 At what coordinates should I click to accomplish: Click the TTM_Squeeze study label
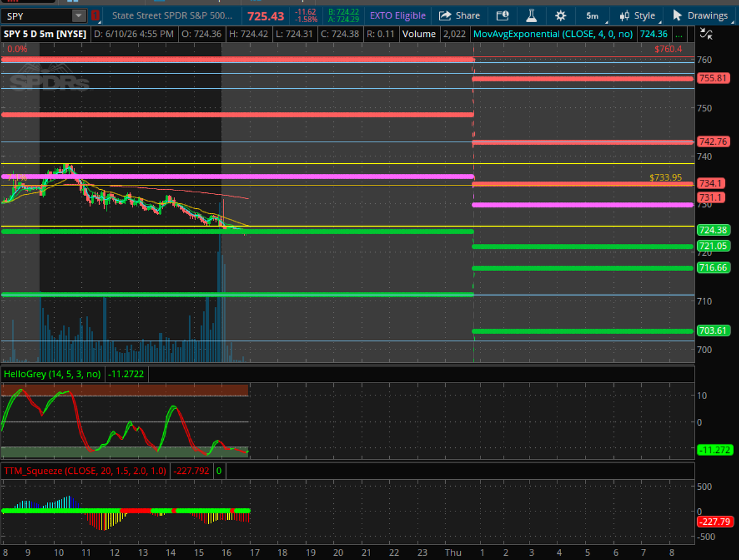(x=85, y=471)
